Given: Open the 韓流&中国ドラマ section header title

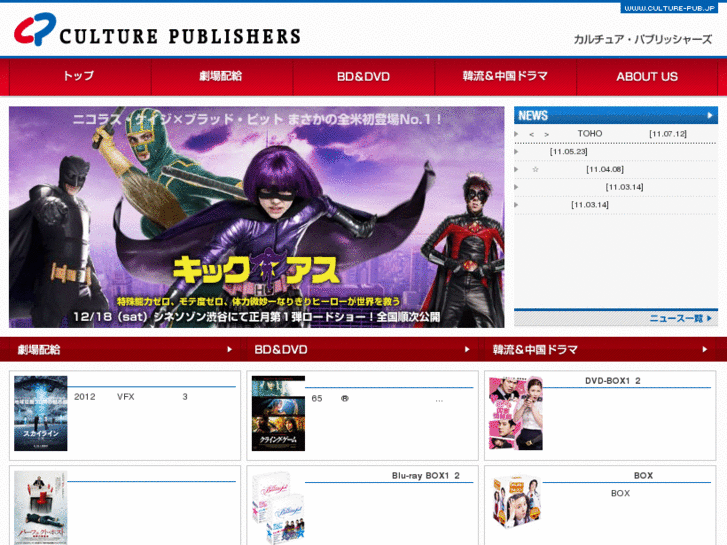Looking at the screenshot, I should [535, 349].
